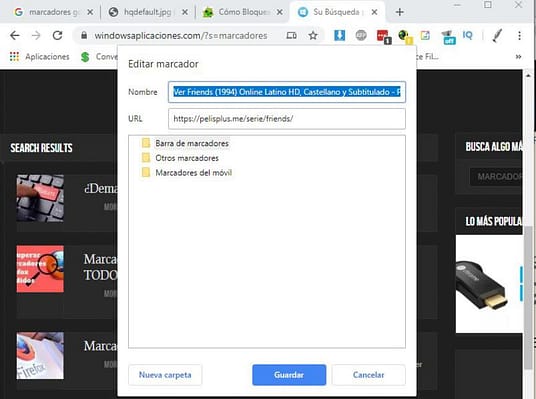Screen dimensions: 536x399
Task: Open the keyboard thumbnail article
Action: [40, 198]
